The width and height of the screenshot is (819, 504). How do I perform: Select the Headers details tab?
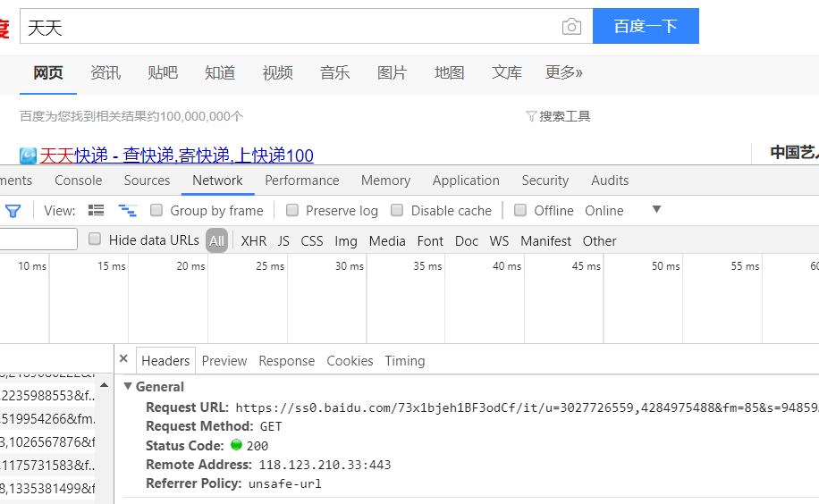click(x=165, y=361)
